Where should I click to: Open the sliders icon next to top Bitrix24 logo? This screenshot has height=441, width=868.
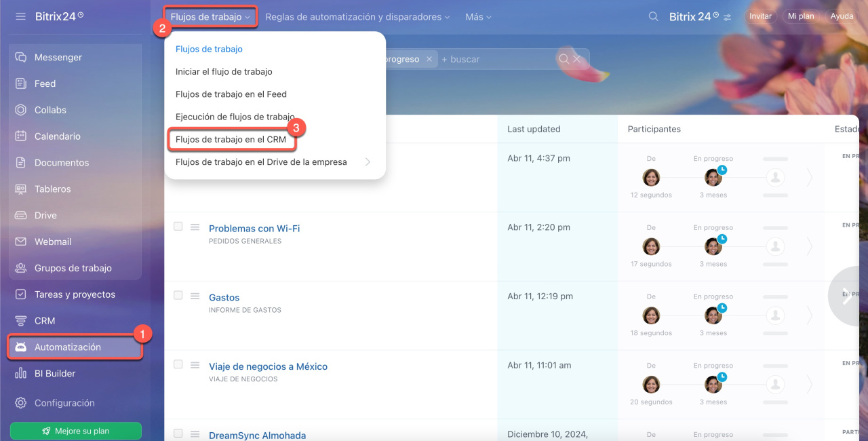[x=728, y=17]
